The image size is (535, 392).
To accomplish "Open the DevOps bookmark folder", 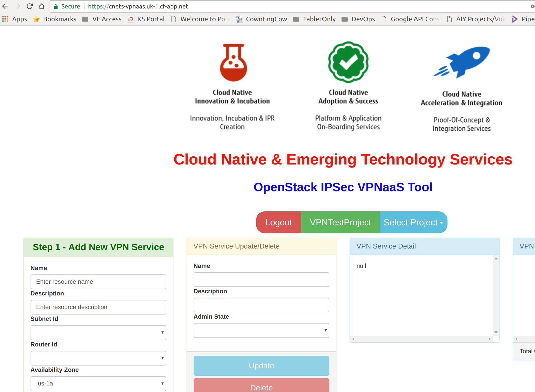I will pyautogui.click(x=358, y=19).
